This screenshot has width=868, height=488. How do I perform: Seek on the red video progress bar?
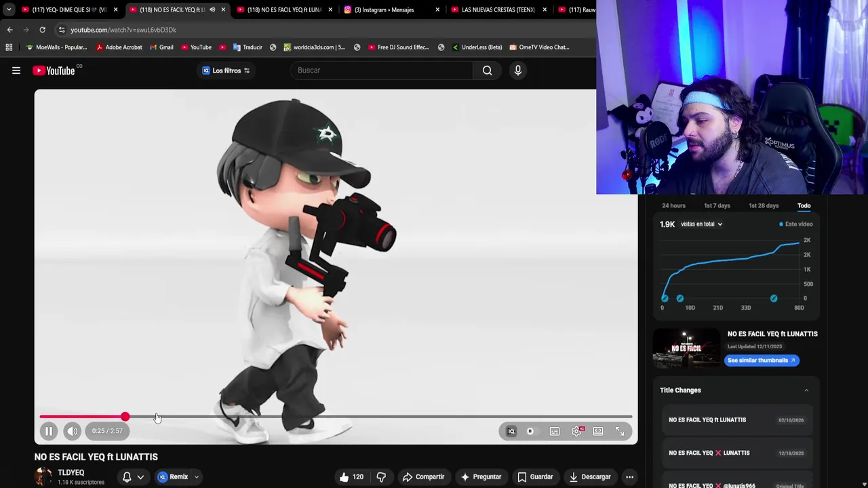coord(336,417)
